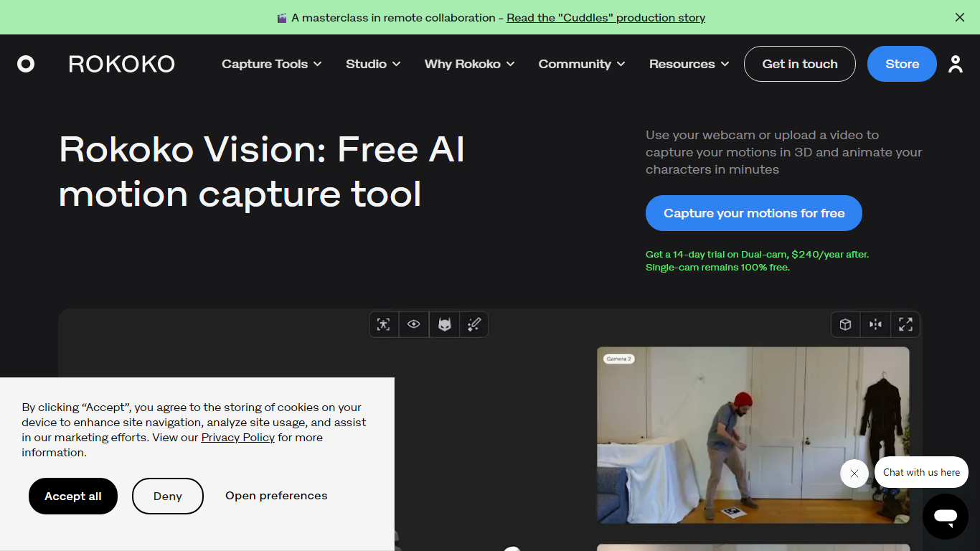Click the Get in touch button
Viewport: 980px width, 551px height.
tap(800, 64)
